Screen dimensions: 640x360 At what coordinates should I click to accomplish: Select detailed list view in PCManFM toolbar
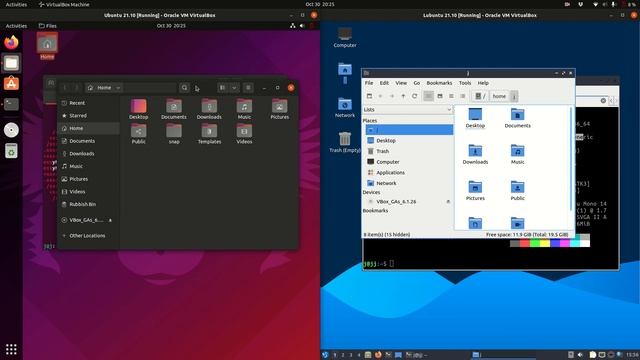click(x=462, y=96)
